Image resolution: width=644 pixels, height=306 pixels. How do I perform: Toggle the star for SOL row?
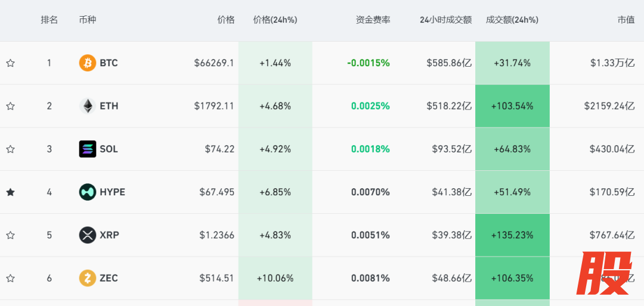click(10, 149)
